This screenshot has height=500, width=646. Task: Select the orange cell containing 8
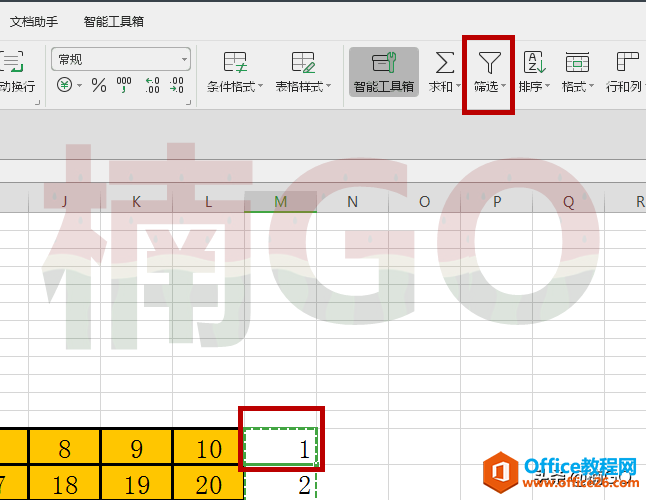pos(64,447)
